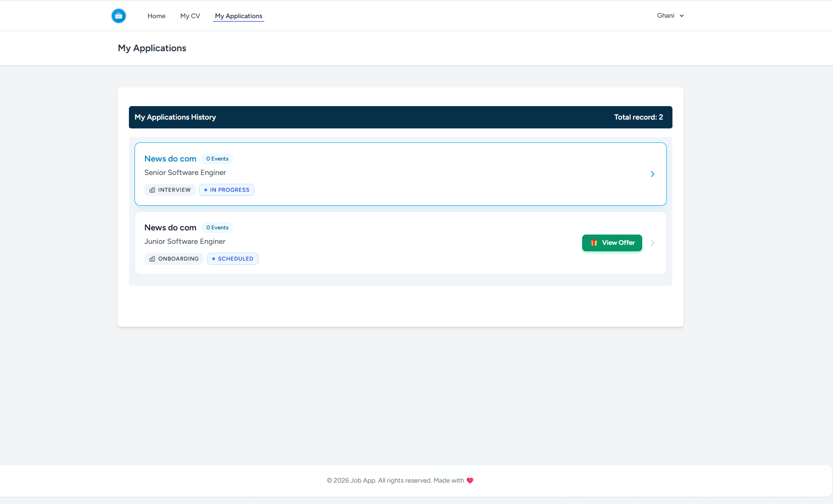Click the IN PROGRESS status badge

click(227, 190)
